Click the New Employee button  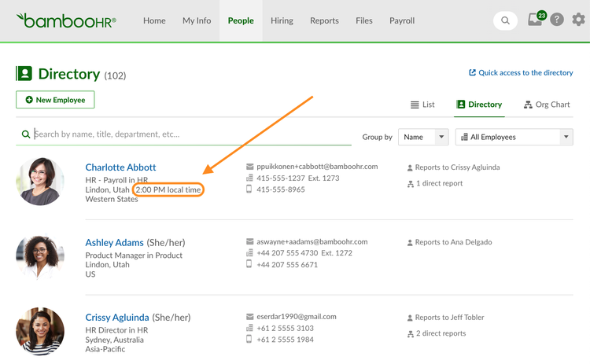coord(55,100)
